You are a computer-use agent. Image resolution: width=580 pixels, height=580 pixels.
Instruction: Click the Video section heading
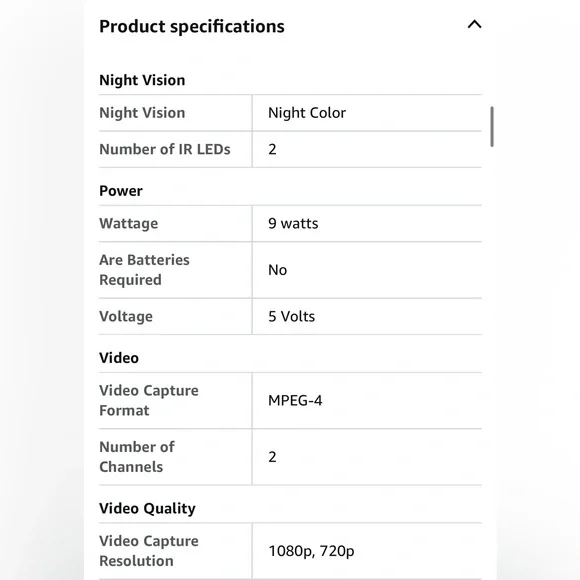click(119, 358)
